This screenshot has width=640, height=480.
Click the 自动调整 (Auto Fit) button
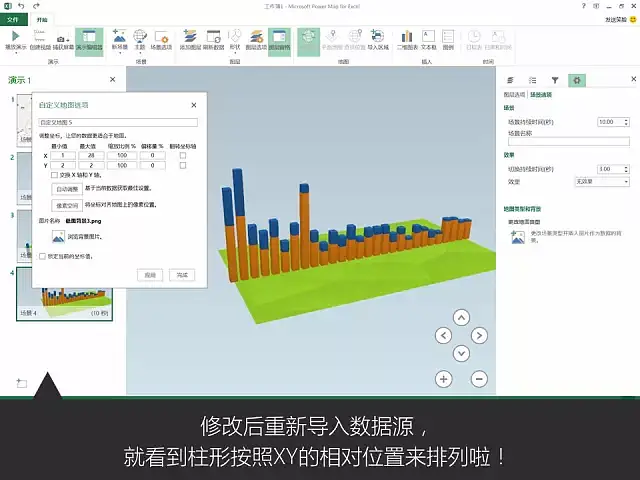[66, 187]
